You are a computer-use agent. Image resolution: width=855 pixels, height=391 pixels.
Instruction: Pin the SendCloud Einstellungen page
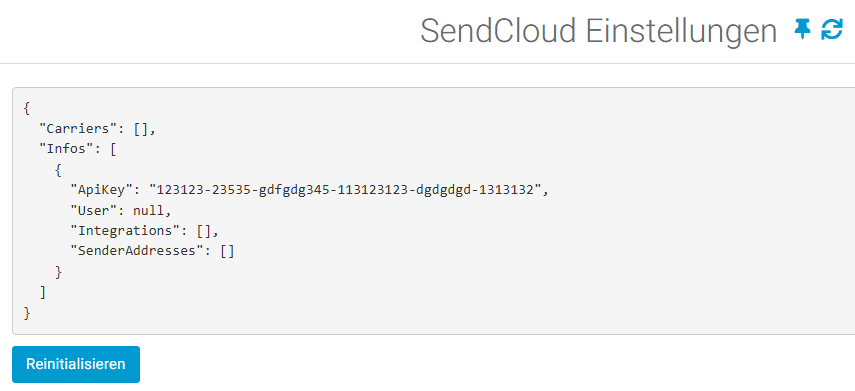click(802, 29)
